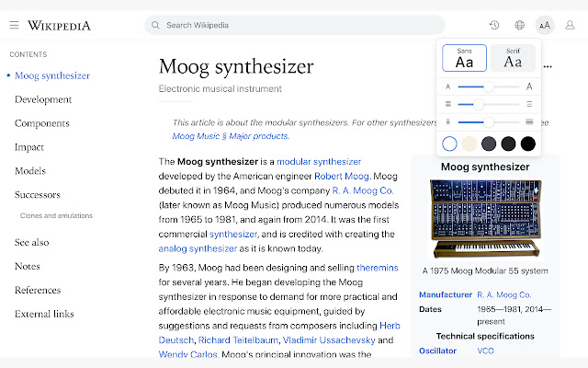Jump to Successors in the contents

38,194
